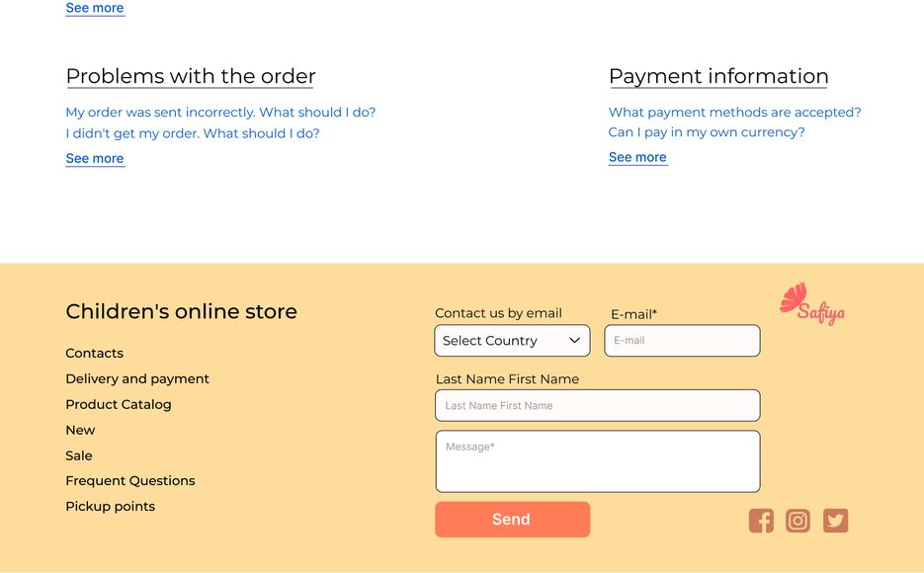Image resolution: width=924 pixels, height=573 pixels.
Task: Open the Contacts footer link
Action: pos(94,353)
